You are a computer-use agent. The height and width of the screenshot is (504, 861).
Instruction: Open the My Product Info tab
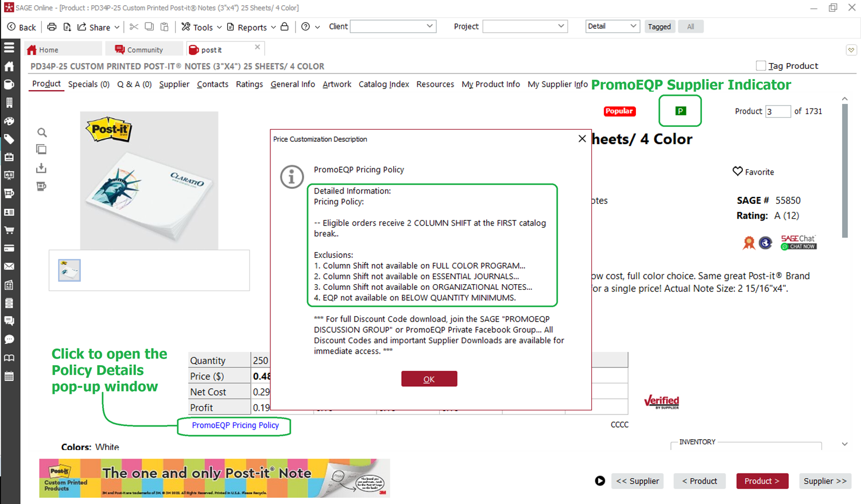(491, 84)
